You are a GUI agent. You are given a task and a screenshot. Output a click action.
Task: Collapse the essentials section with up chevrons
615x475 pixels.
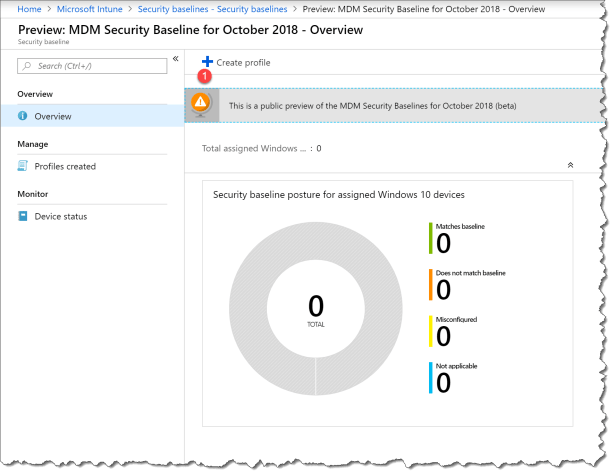(x=570, y=165)
